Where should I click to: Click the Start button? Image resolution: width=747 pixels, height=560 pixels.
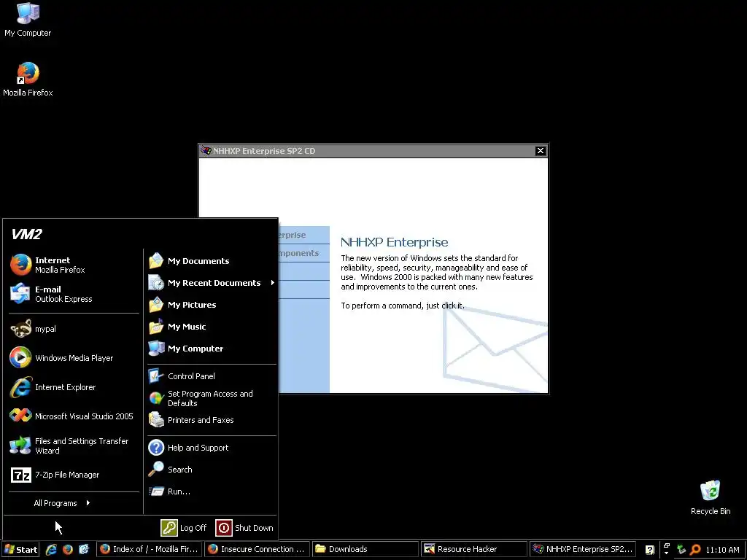[x=20, y=549]
